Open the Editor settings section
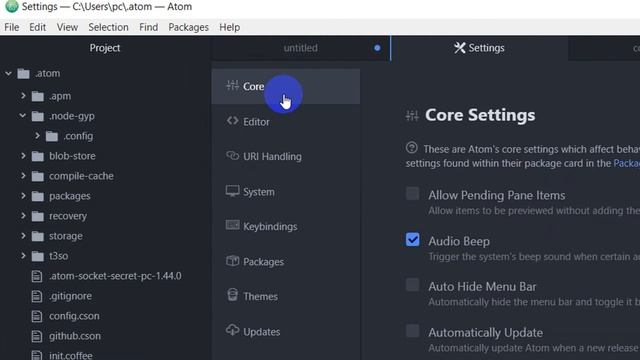Viewport: 640px width, 360px height. point(286,122)
